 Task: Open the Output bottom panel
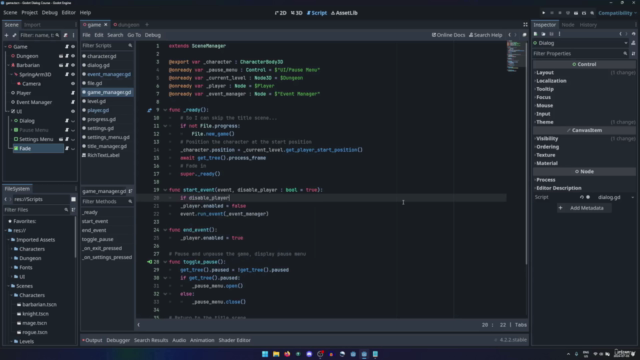pyautogui.click(x=92, y=340)
